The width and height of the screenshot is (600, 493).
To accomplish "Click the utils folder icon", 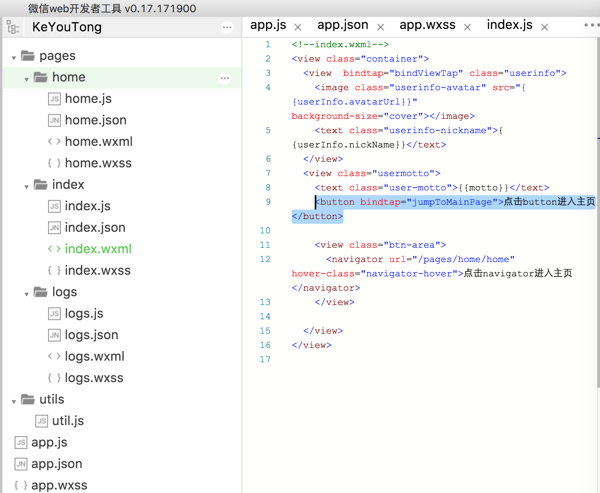I will pos(28,399).
